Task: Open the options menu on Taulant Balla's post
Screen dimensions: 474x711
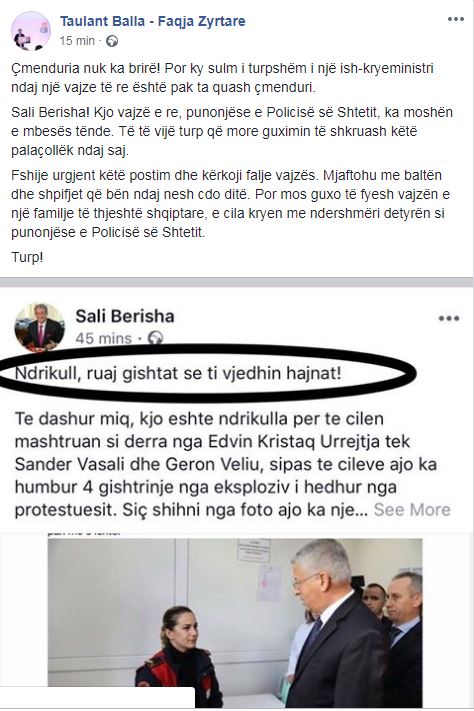Action: click(x=455, y=19)
